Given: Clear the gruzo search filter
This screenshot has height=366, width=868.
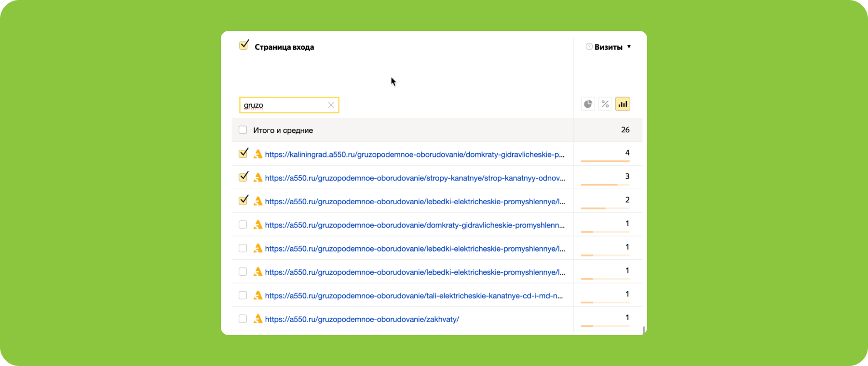Looking at the screenshot, I should (331, 105).
